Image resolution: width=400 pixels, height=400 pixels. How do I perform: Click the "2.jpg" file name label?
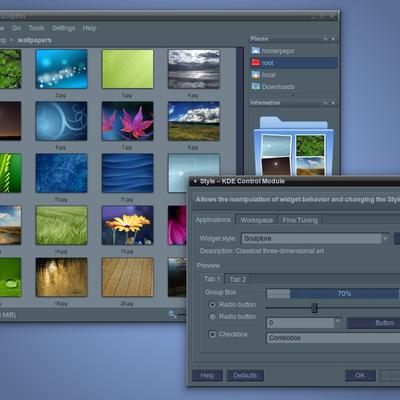[61, 96]
